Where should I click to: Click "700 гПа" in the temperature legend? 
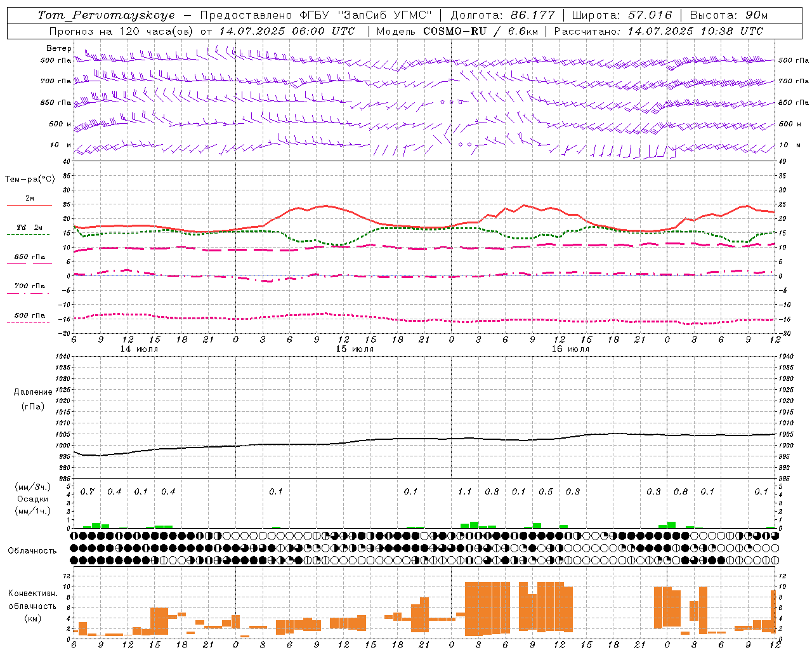coord(30,286)
